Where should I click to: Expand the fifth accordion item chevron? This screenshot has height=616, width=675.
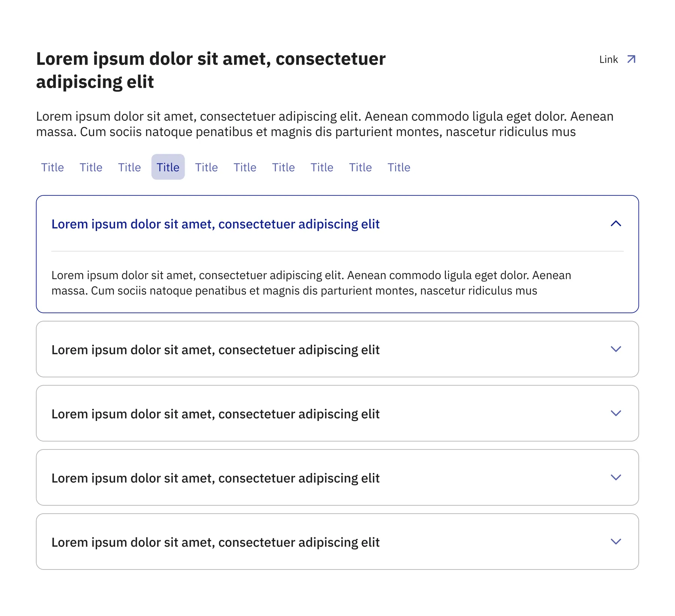616,541
